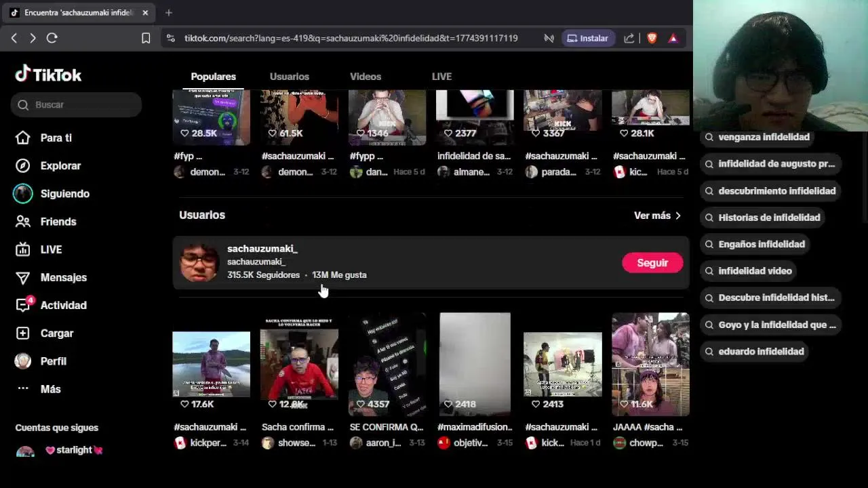Viewport: 868px width, 488px height.
Task: Click the media control icon in address bar
Action: coord(549,38)
